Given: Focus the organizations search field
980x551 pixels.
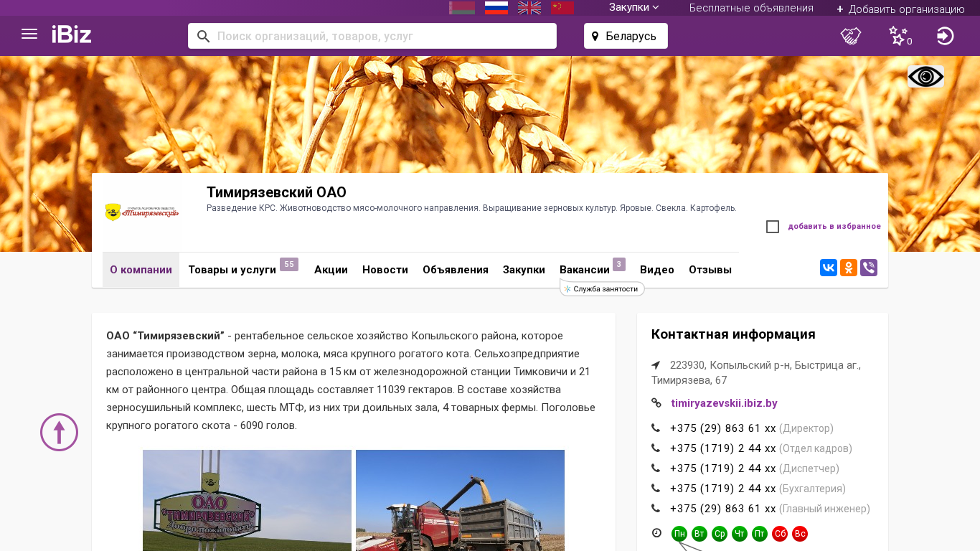Looking at the screenshot, I should tap(372, 36).
